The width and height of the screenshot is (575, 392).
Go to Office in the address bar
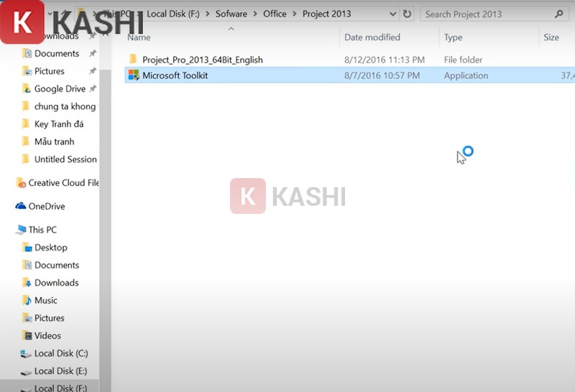coord(275,14)
